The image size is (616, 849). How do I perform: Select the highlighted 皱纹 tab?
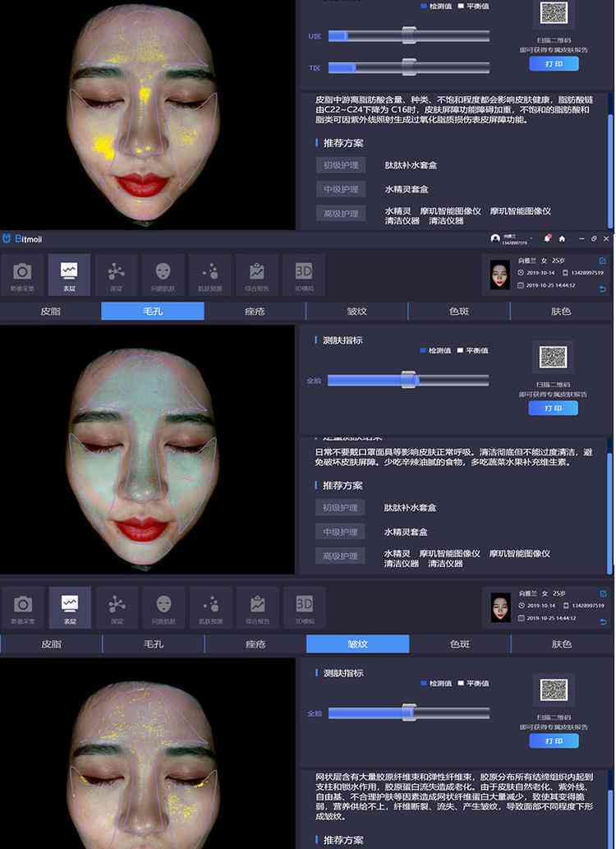tap(358, 644)
